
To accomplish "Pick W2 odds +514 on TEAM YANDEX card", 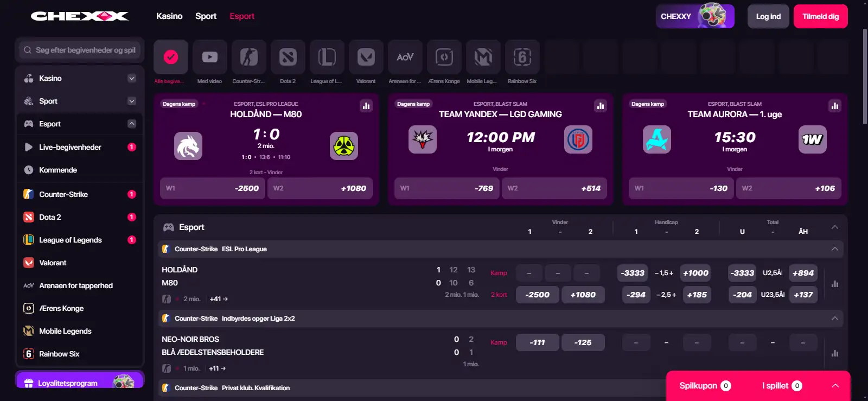I will point(554,188).
